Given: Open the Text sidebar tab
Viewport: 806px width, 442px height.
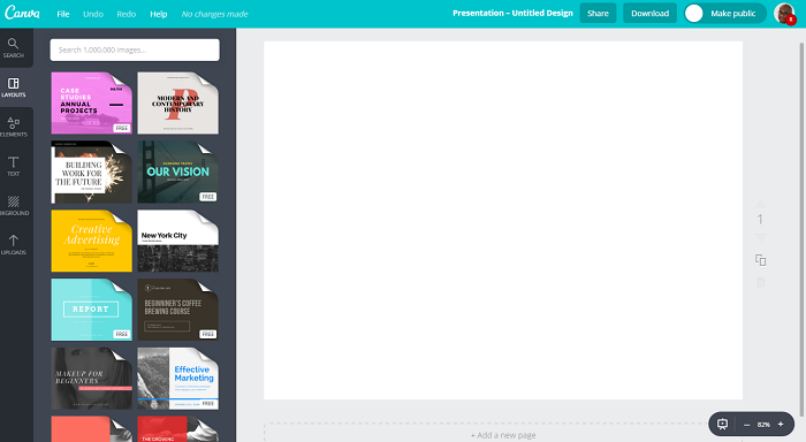Looking at the screenshot, I should [14, 167].
